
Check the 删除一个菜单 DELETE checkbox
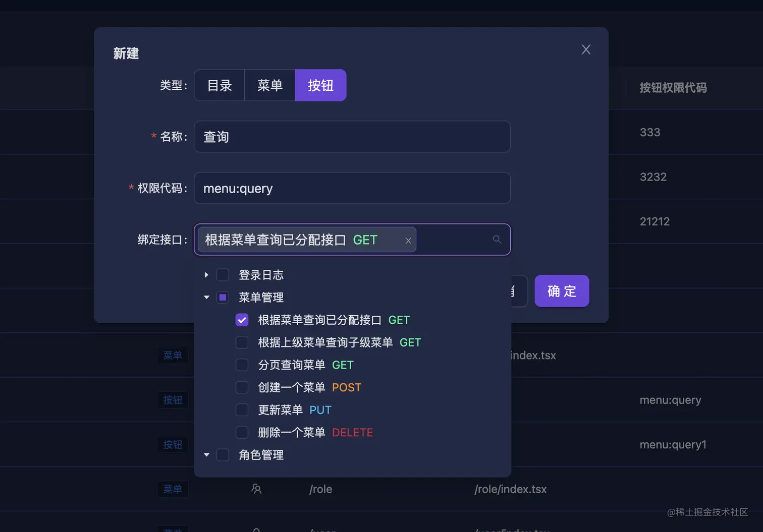pos(242,432)
